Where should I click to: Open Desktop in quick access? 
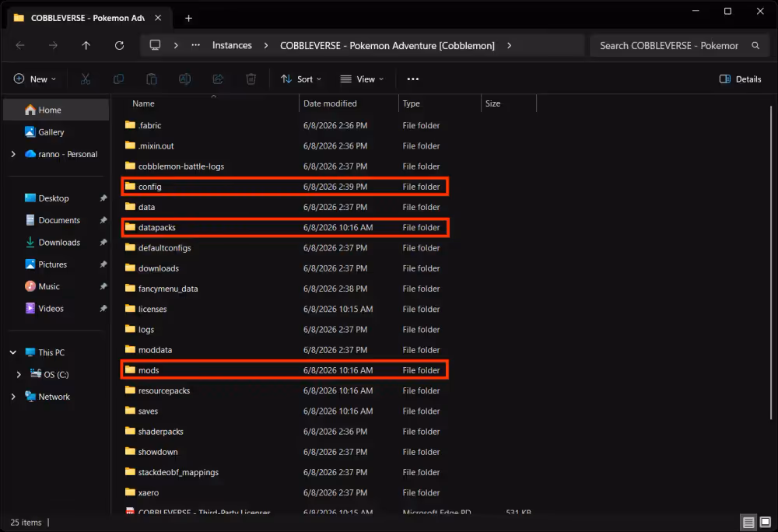tap(55, 198)
